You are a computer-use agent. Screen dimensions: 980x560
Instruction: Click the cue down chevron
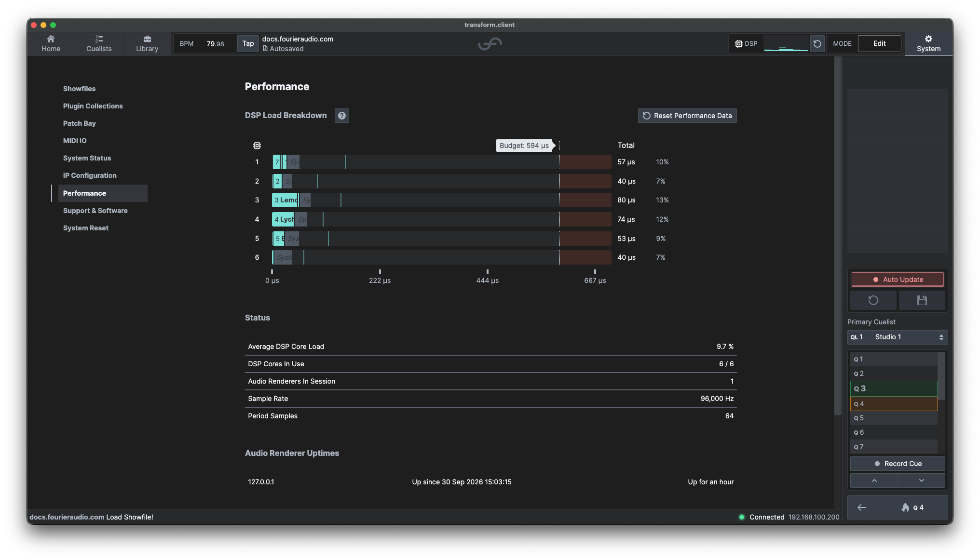tap(921, 480)
